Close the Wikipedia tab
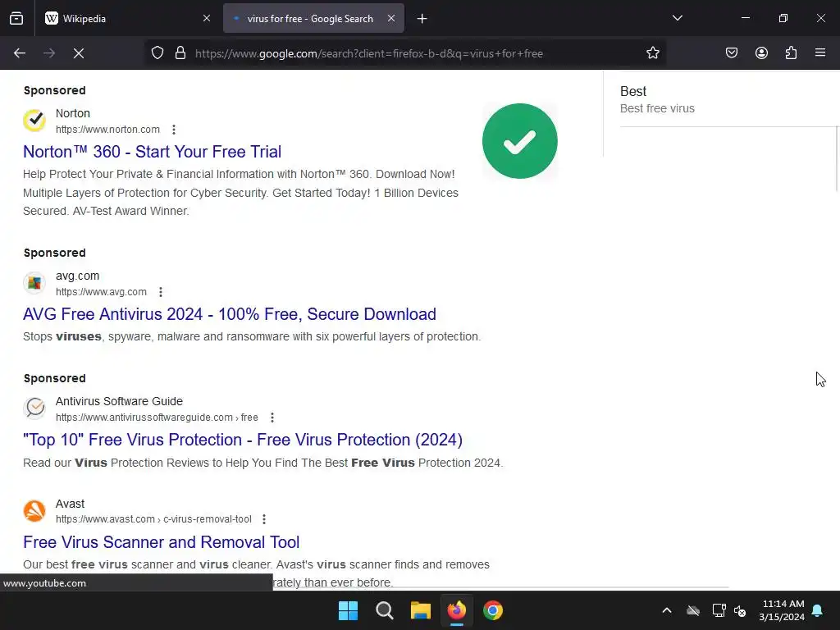840x630 pixels. pos(207,18)
